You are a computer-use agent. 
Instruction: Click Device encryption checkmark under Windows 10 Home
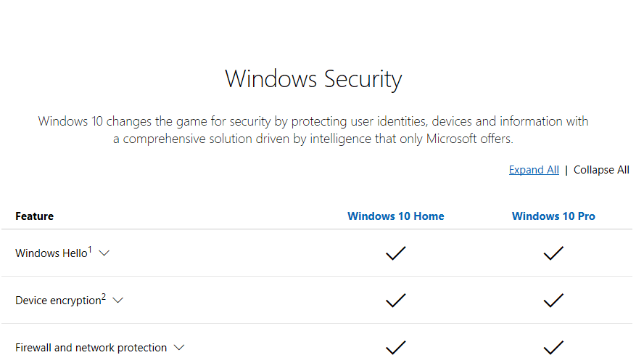(x=395, y=301)
